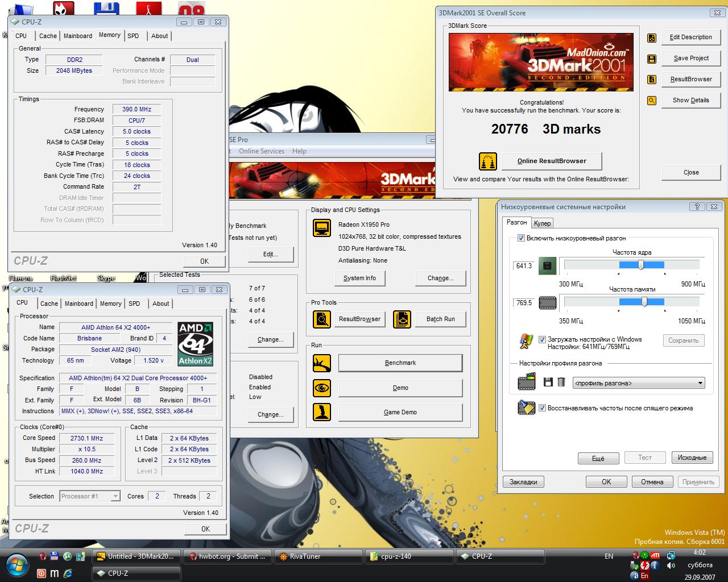Click the overclock profile card icon
The width and height of the screenshot is (728, 582).
click(x=527, y=381)
